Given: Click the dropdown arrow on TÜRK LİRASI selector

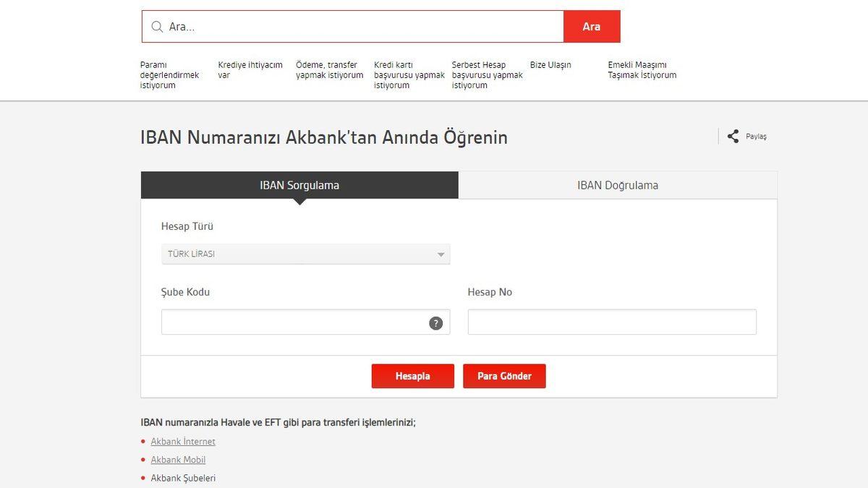Looking at the screenshot, I should point(440,254).
